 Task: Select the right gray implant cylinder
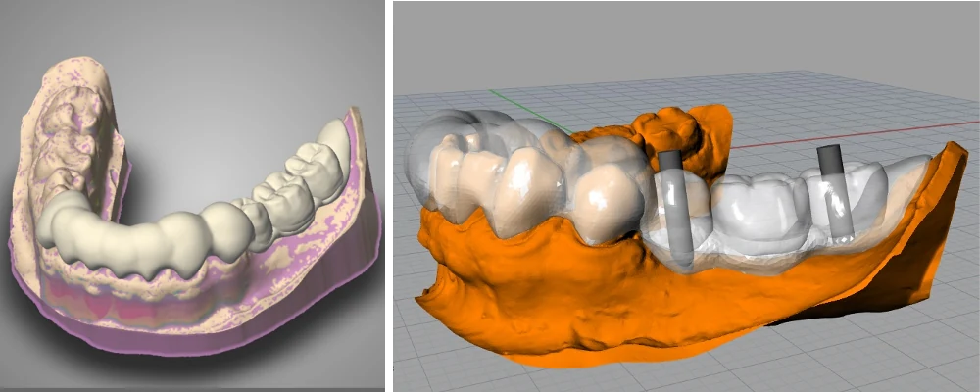click(x=837, y=193)
